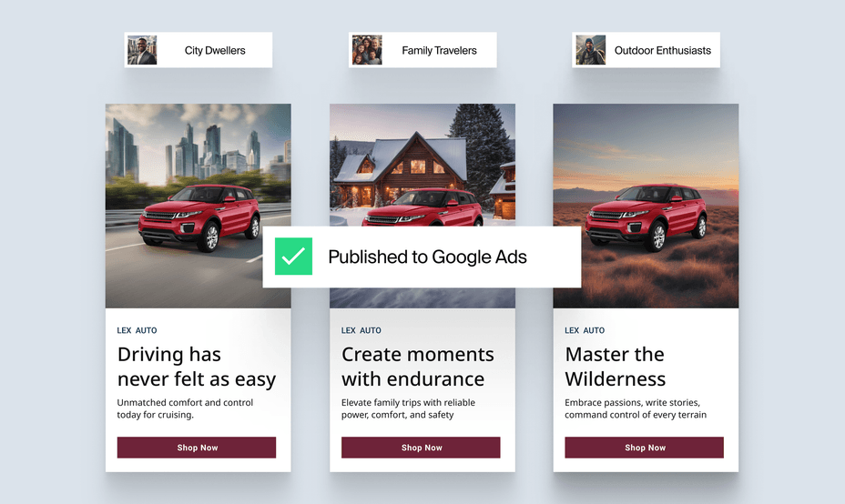Viewport: 845px width, 504px height.
Task: Click the City Dwellers avatar photo
Action: point(142,50)
